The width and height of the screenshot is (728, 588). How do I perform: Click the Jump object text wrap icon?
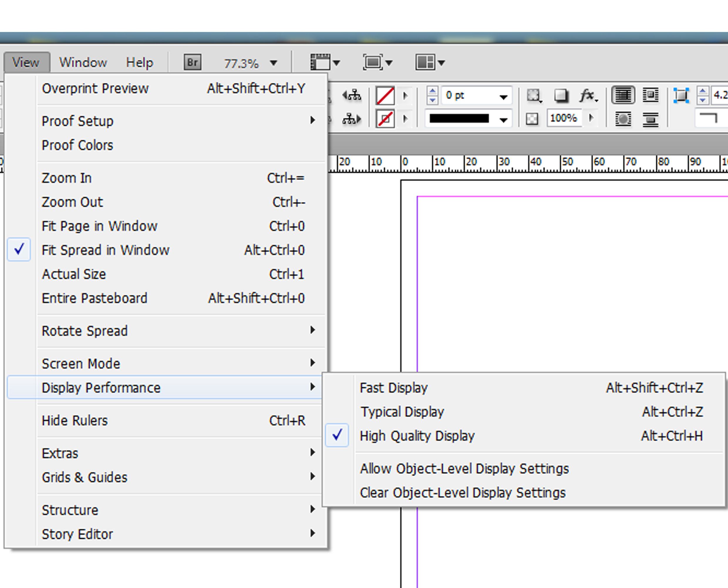click(651, 119)
